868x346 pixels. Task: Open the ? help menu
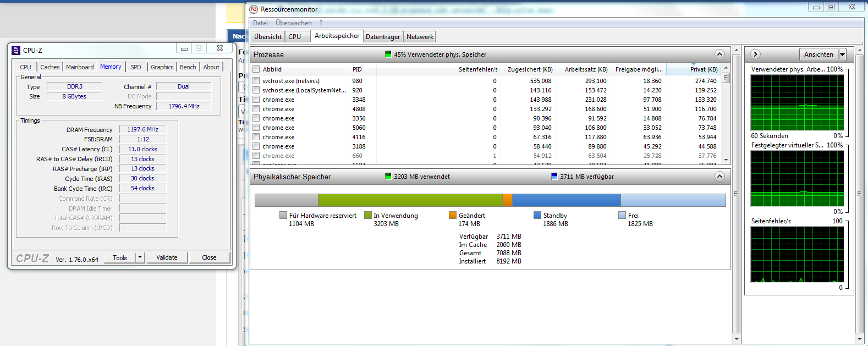321,23
